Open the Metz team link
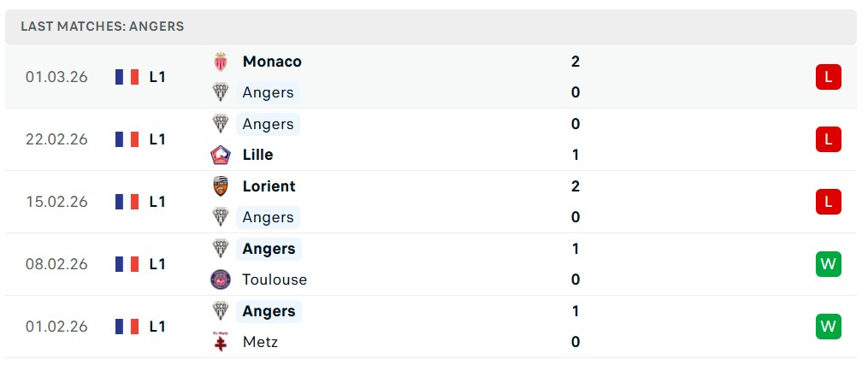The height and width of the screenshot is (365, 868). pyautogui.click(x=260, y=342)
